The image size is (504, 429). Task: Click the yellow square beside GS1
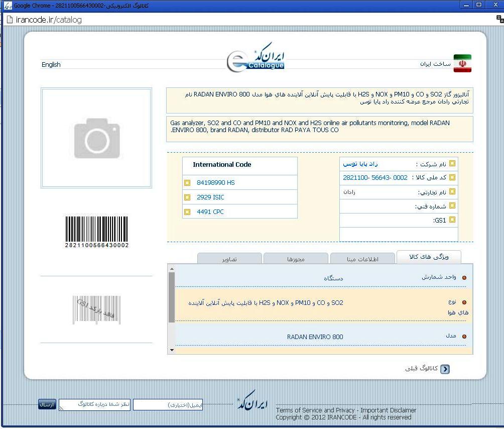click(452, 220)
